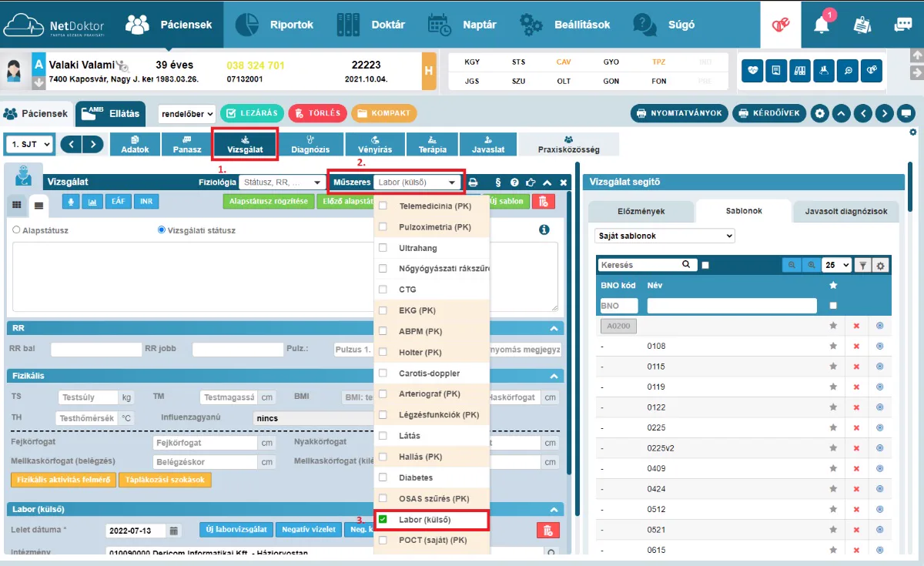This screenshot has width=924, height=566.
Task: Open the chat messages icon in header
Action: [903, 25]
